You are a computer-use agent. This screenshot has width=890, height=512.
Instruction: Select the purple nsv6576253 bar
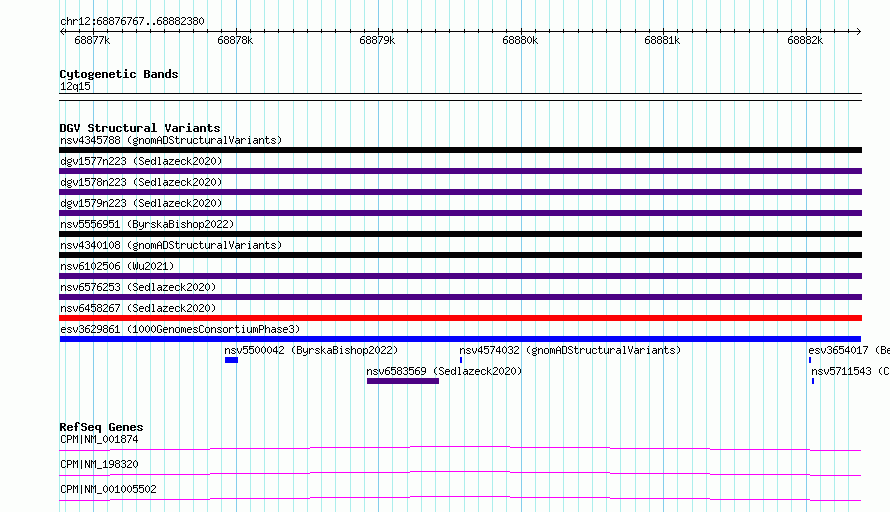pos(460,297)
